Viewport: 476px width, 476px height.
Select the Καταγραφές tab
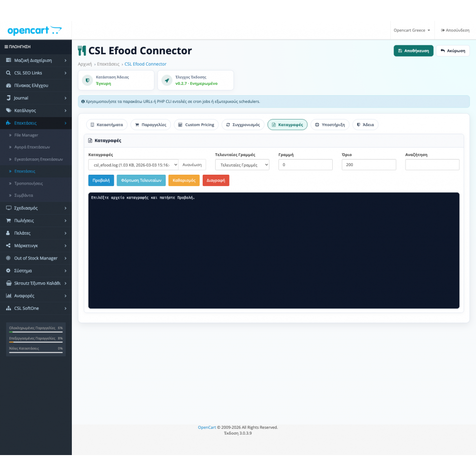tap(287, 125)
